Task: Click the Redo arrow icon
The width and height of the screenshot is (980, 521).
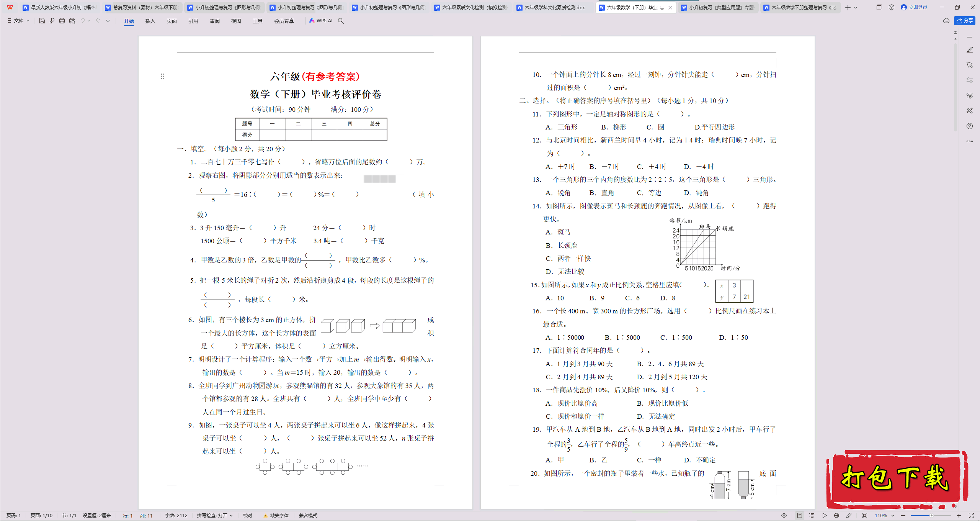Action: [98, 21]
